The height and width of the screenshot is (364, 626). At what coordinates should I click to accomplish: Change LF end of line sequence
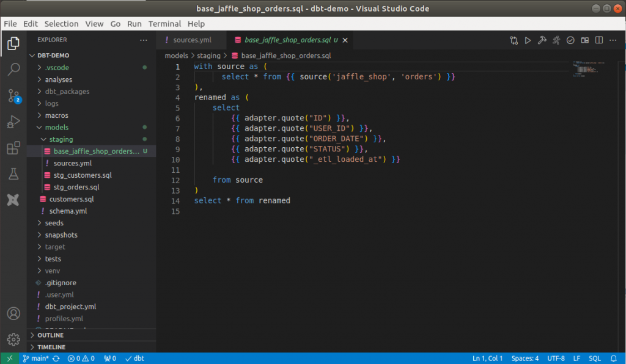click(x=576, y=359)
